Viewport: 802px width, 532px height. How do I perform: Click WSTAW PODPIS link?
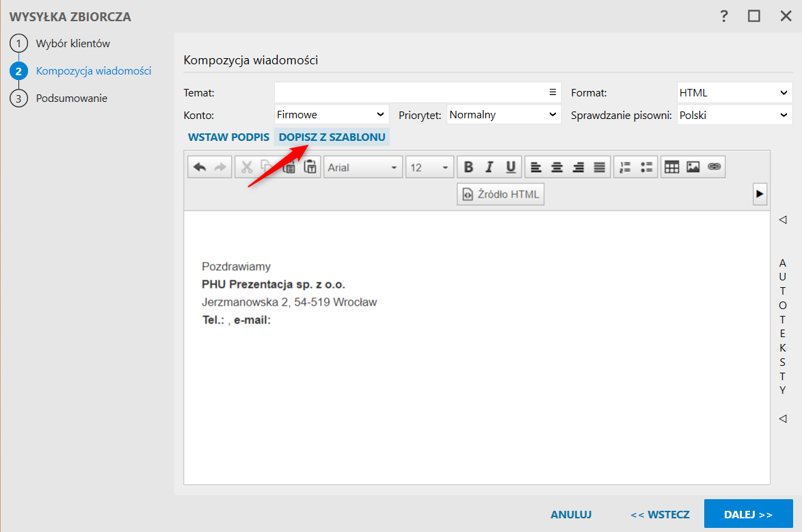228,137
